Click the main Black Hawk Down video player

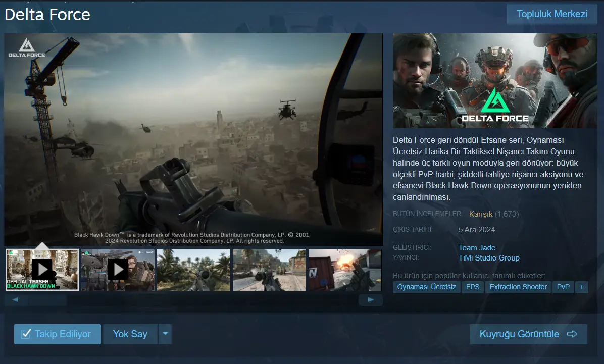(193, 139)
